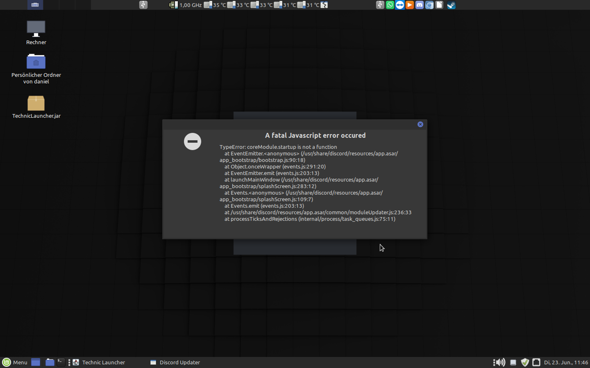Click the green shield update manager icon

coord(525,362)
